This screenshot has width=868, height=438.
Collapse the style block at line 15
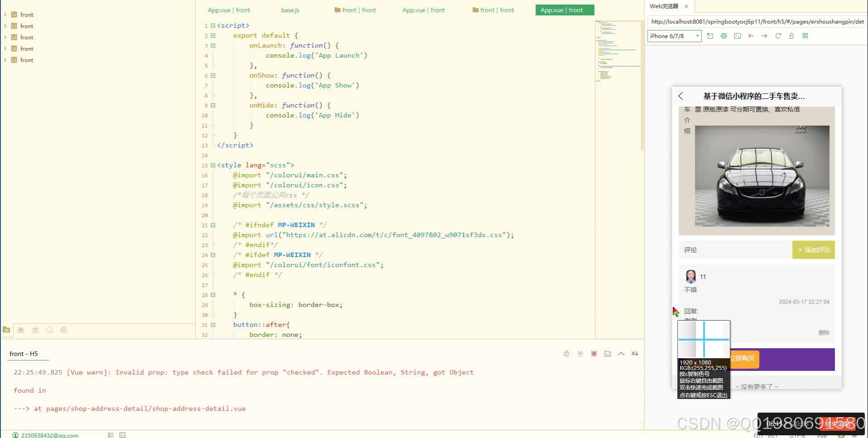point(213,165)
